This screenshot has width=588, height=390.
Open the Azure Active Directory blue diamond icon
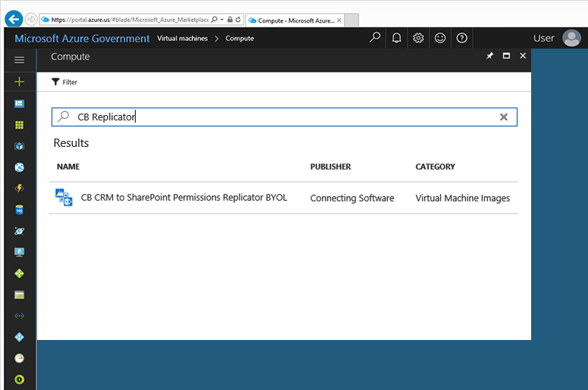click(19, 337)
